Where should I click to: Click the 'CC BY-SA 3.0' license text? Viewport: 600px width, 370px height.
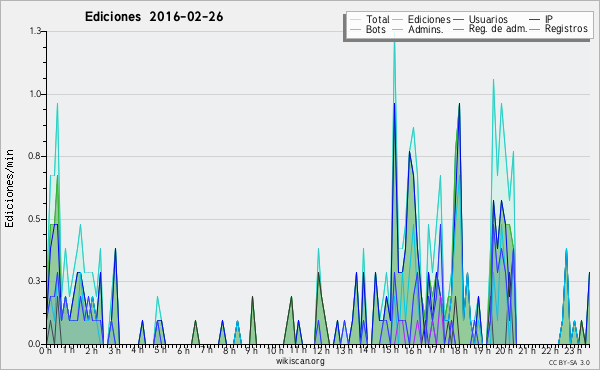point(569,362)
